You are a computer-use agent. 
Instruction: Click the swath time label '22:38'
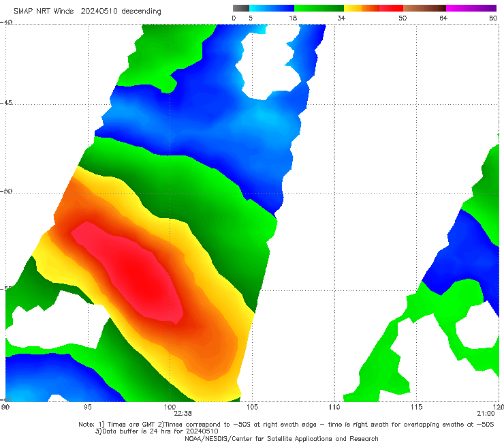tap(183, 414)
